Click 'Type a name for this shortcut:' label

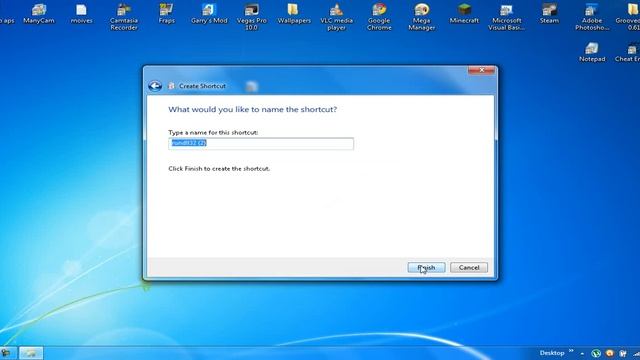213,133
